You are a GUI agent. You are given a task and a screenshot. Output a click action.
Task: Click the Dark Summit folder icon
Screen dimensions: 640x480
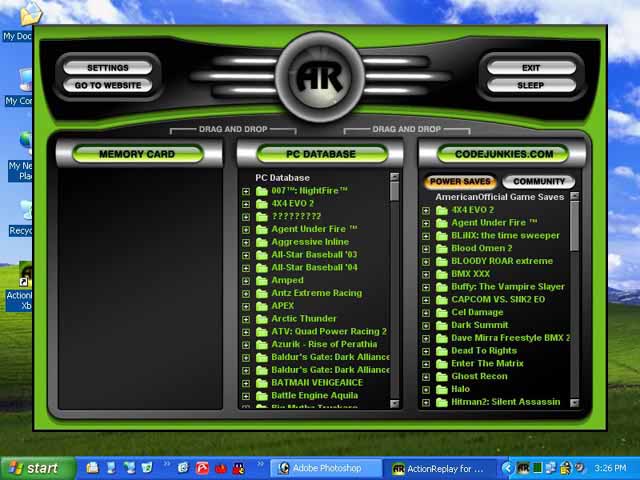click(x=442, y=325)
